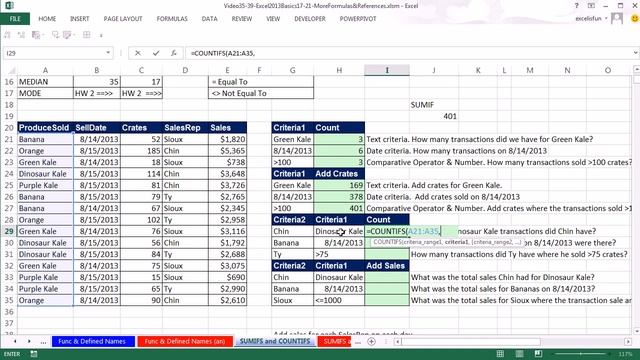640x360 pixels.
Task: Switch to Page Layout view in status bar
Action: 519,354
